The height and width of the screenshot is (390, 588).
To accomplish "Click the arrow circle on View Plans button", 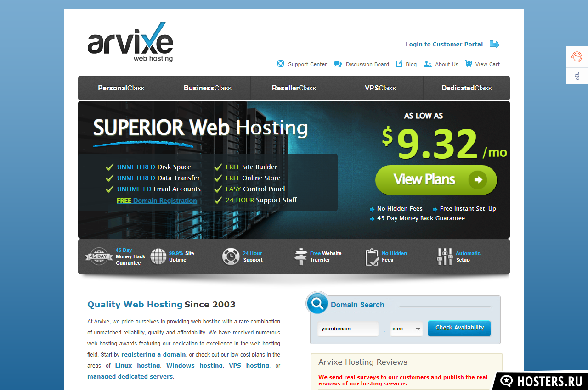I will 478,180.
